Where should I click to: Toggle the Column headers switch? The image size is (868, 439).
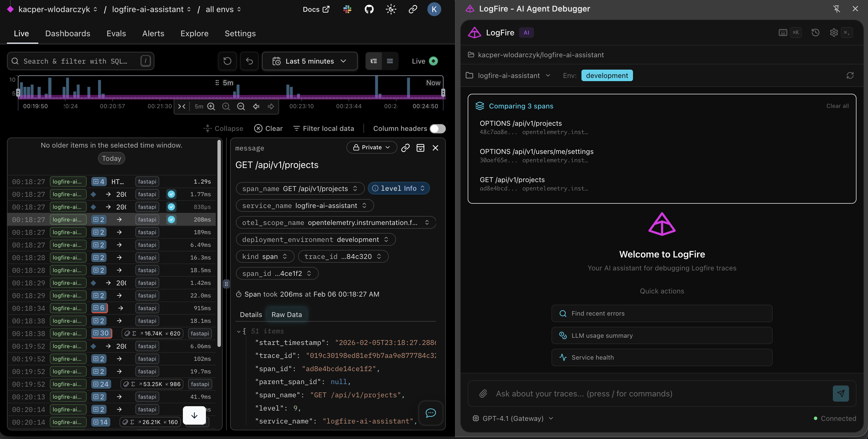437,129
